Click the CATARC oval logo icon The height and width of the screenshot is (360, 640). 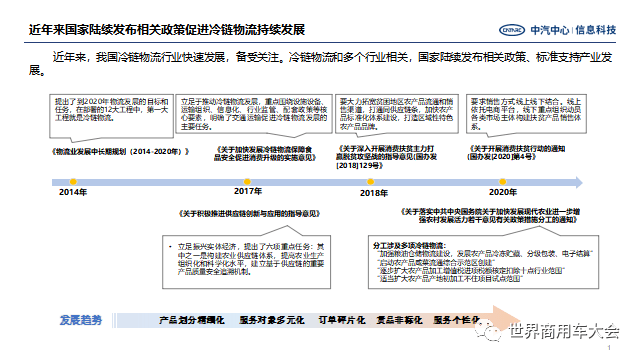pos(512,30)
